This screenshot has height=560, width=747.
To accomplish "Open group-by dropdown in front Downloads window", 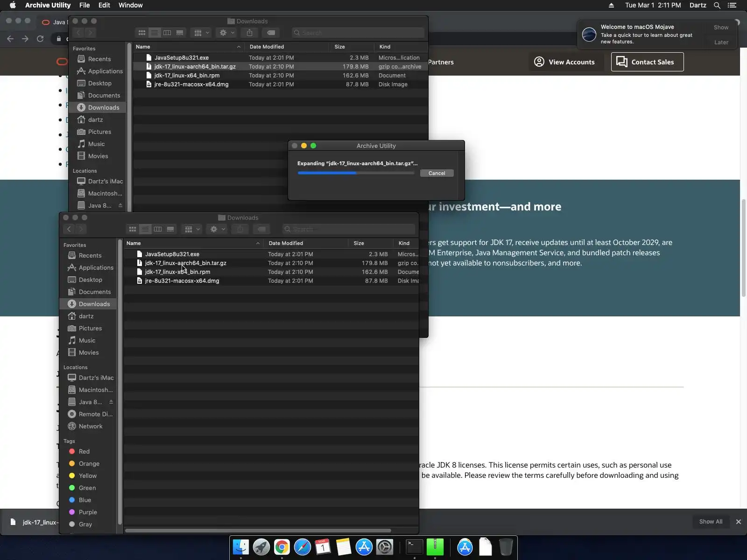I will pos(192,229).
